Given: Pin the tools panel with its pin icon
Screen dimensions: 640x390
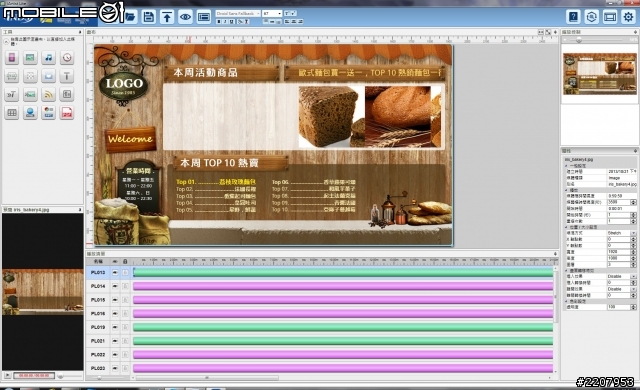Looking at the screenshot, I should point(80,32).
